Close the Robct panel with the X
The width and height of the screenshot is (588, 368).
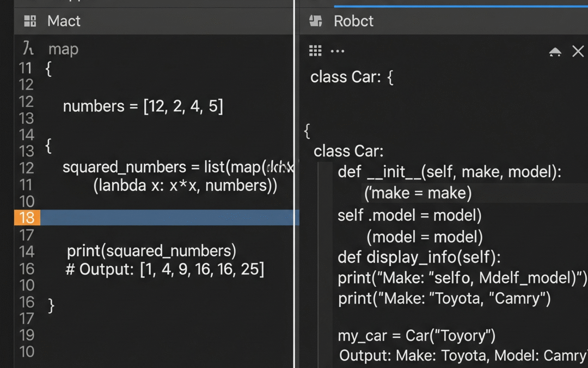(x=578, y=51)
